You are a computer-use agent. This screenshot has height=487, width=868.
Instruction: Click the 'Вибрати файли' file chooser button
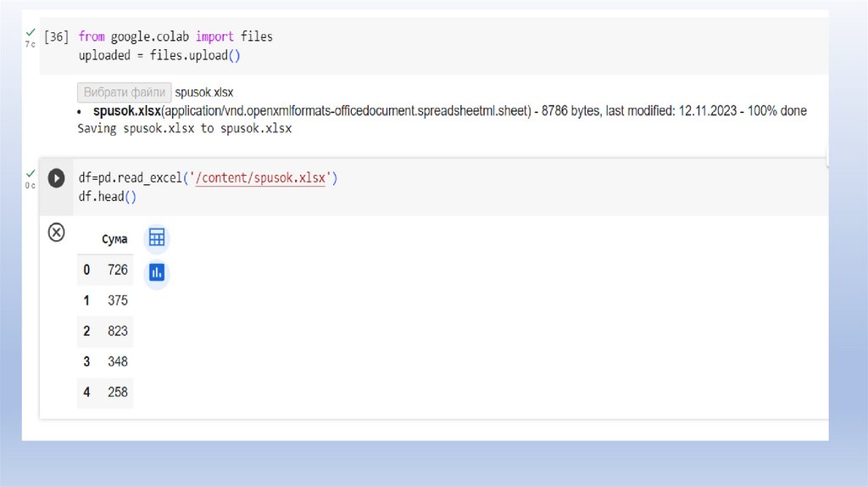pyautogui.click(x=124, y=92)
